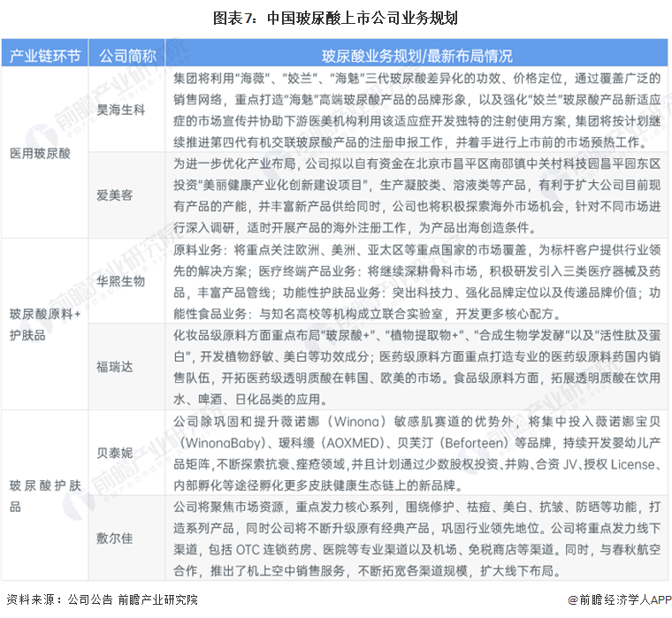Click the 贝泰妮 Winona brand description

416,454
